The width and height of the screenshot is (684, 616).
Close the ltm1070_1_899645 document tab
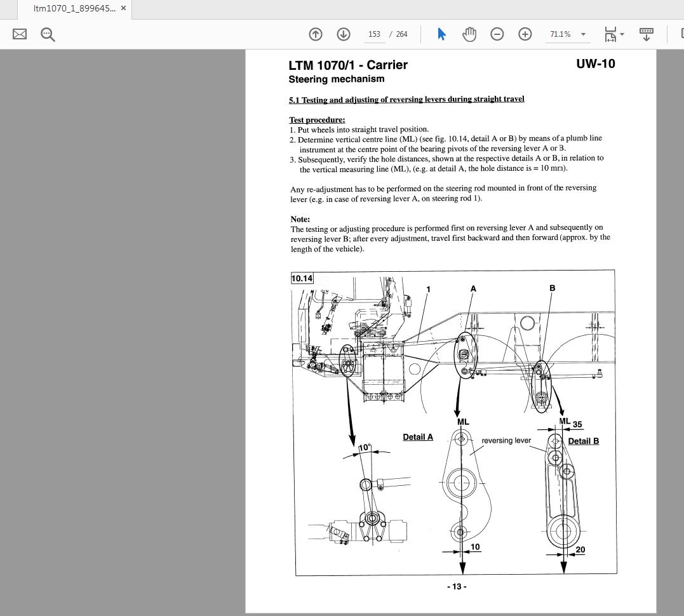coord(123,8)
